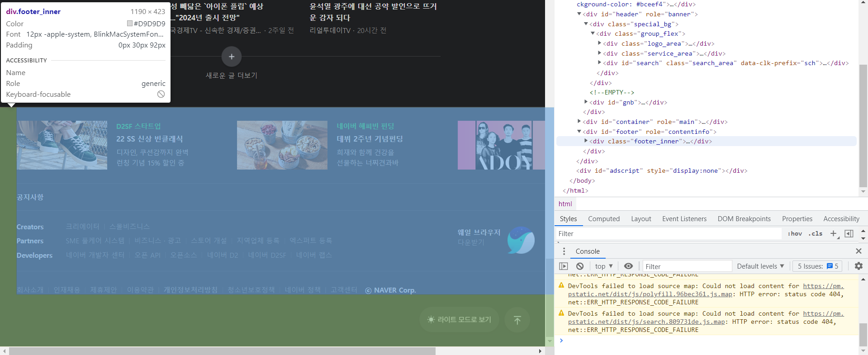The width and height of the screenshot is (868, 355).
Task: Toggle computed styles sidebar icon
Action: tap(849, 234)
